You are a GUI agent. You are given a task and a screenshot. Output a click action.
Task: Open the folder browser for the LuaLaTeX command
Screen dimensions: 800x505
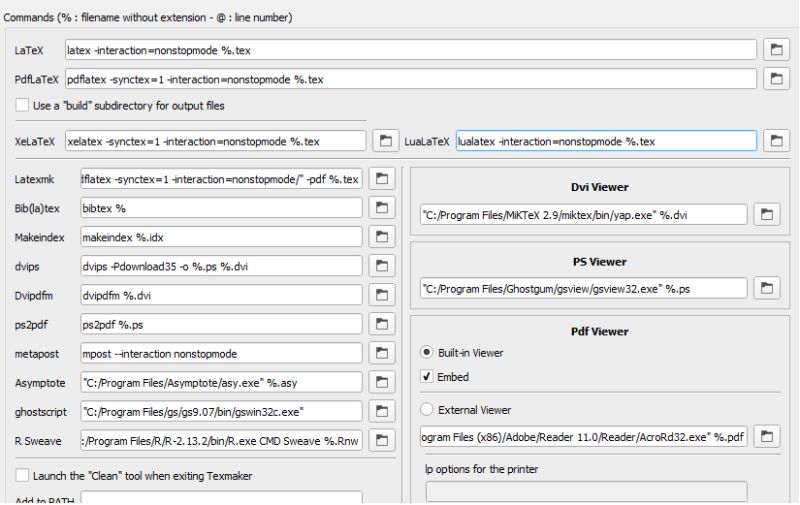(776, 141)
